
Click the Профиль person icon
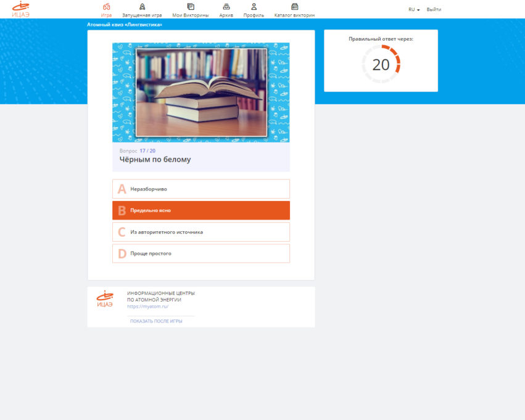click(x=254, y=6)
